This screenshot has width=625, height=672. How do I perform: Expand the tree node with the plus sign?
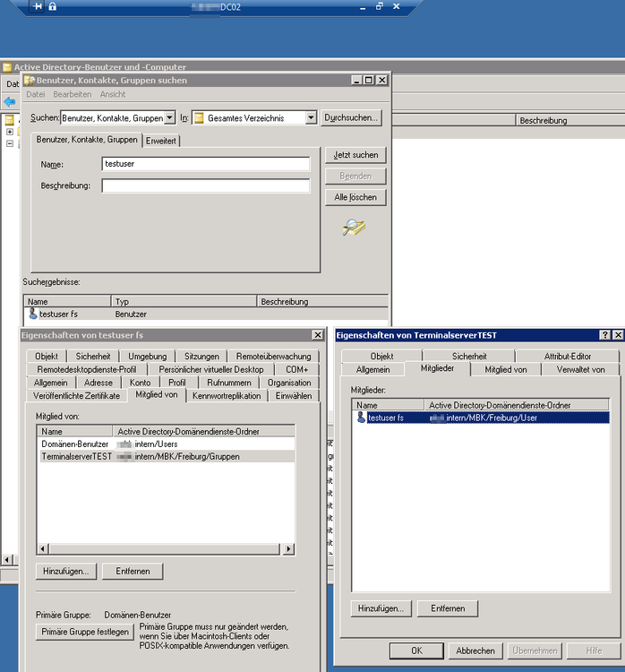[10, 132]
